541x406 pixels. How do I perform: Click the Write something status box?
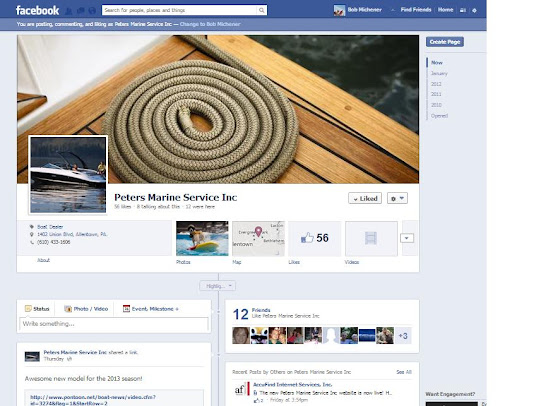114,324
